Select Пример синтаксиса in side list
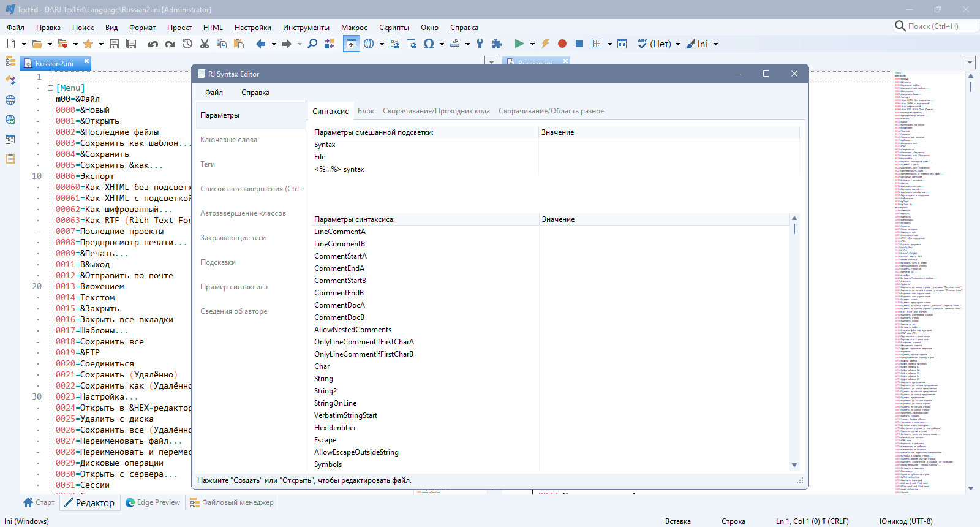This screenshot has width=980, height=527. (251, 287)
